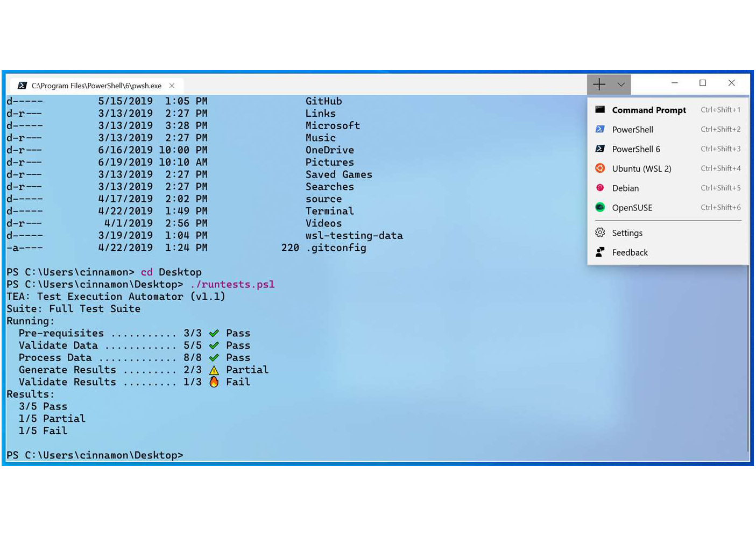Click the Debian swirl icon
The width and height of the screenshot is (756, 536).
(x=600, y=188)
